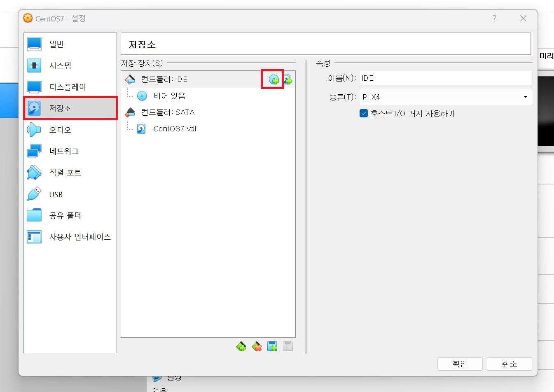Open the 디스플레이 settings category

[x=70, y=87]
